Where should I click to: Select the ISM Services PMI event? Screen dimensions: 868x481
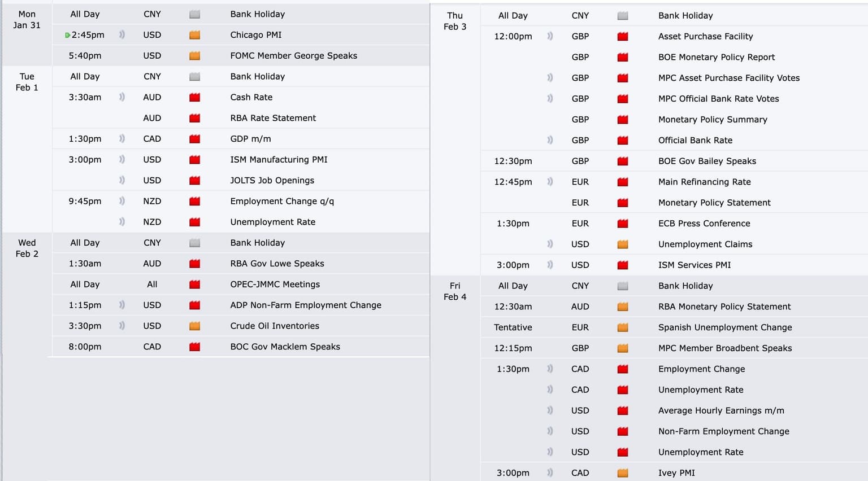(x=694, y=265)
